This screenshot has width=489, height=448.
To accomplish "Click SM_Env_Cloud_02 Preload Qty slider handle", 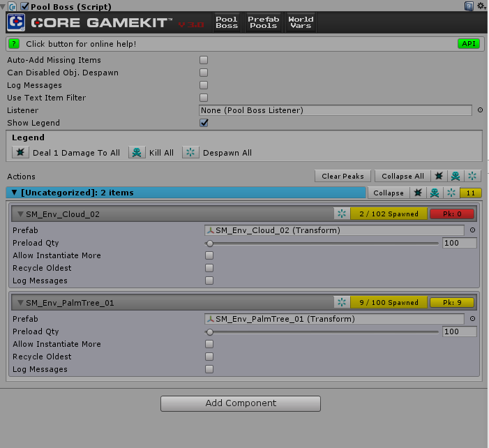I will click(210, 243).
